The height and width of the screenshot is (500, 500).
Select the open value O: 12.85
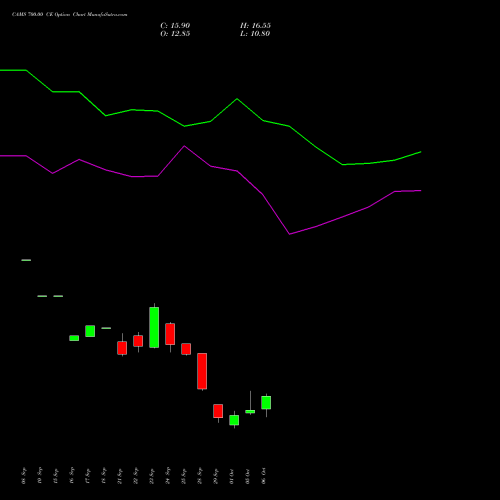coord(175,34)
